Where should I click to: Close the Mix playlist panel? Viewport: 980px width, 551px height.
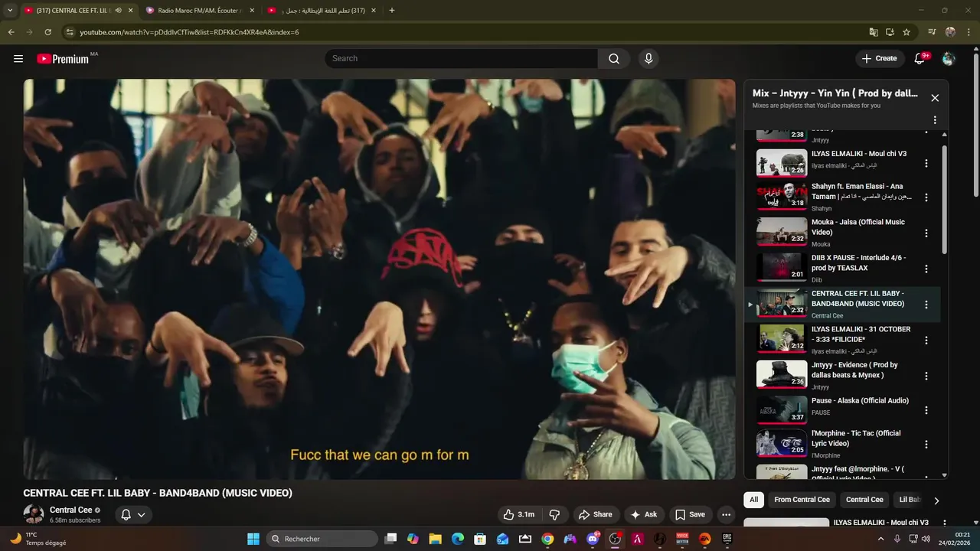[935, 98]
